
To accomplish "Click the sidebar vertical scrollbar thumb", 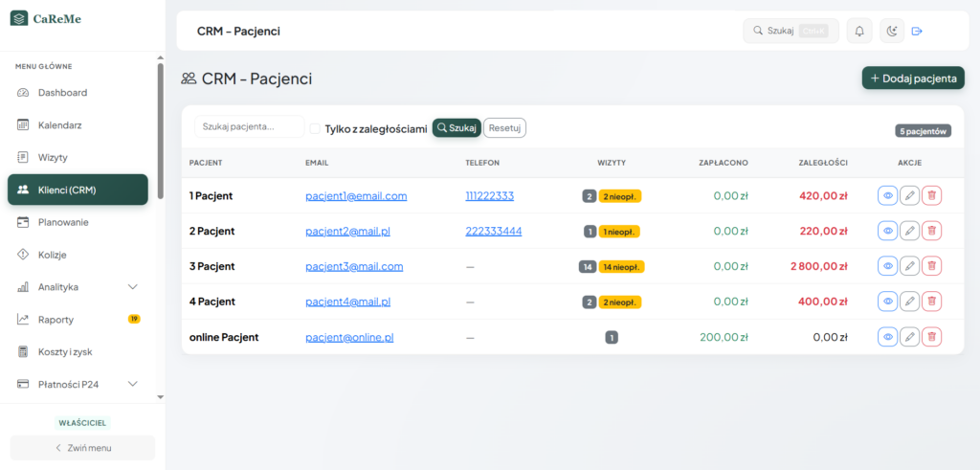I will click(x=161, y=130).
